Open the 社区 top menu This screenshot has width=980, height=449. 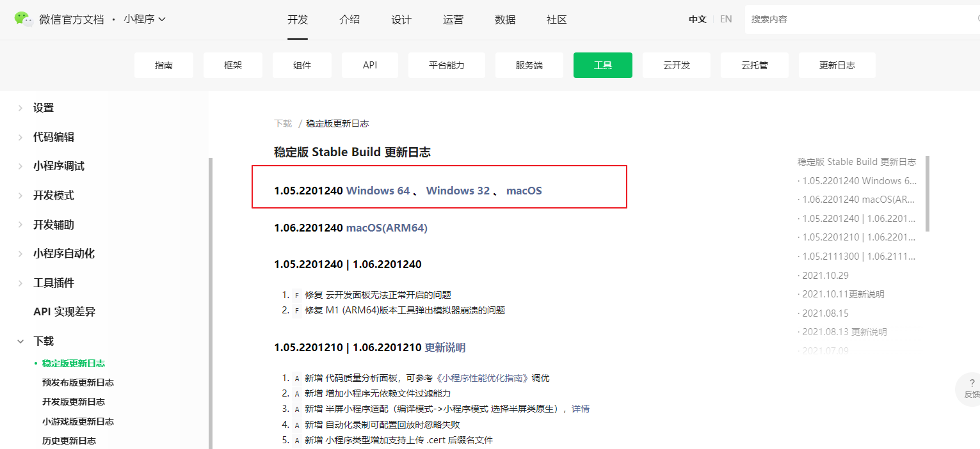click(x=557, y=20)
